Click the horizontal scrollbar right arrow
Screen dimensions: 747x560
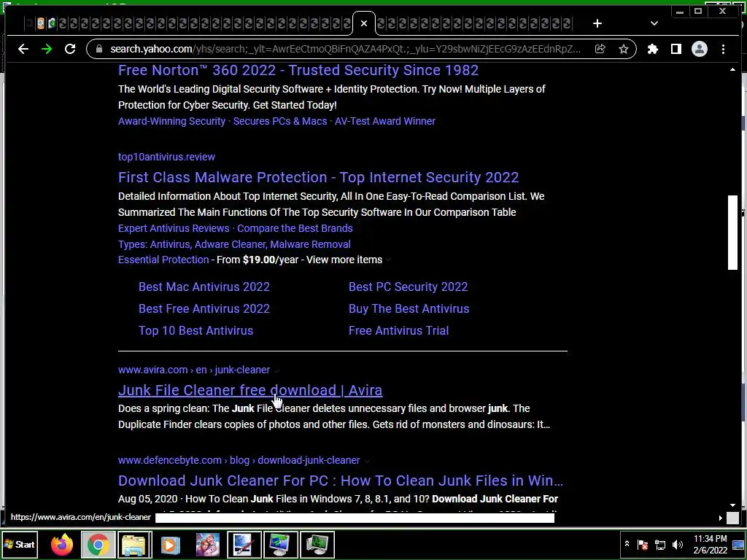point(720,518)
